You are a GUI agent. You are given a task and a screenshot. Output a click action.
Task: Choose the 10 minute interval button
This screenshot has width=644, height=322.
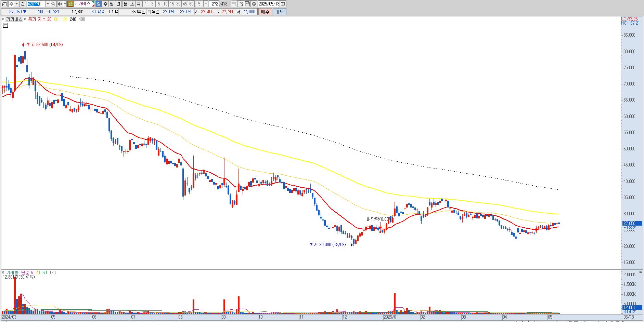pos(165,4)
